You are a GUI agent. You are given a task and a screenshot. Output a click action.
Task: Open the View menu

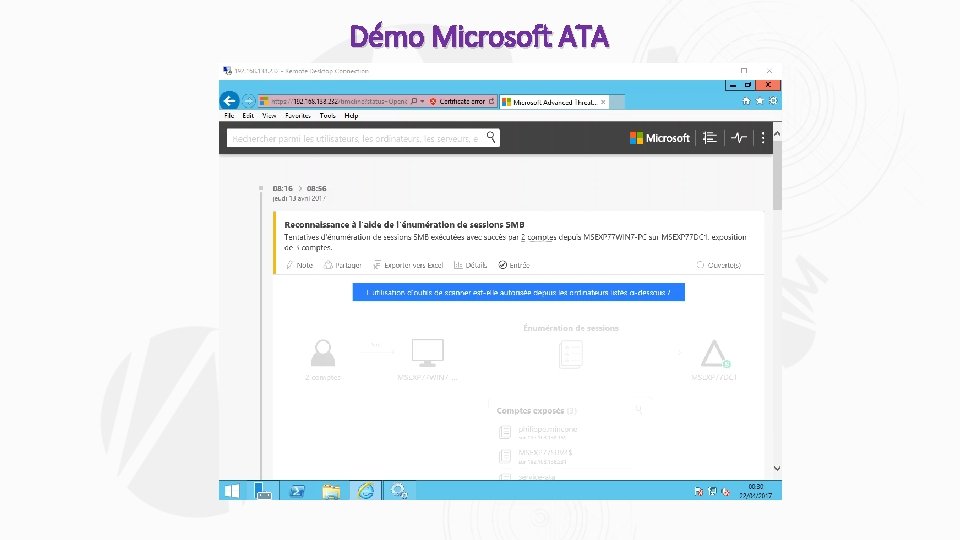click(269, 115)
